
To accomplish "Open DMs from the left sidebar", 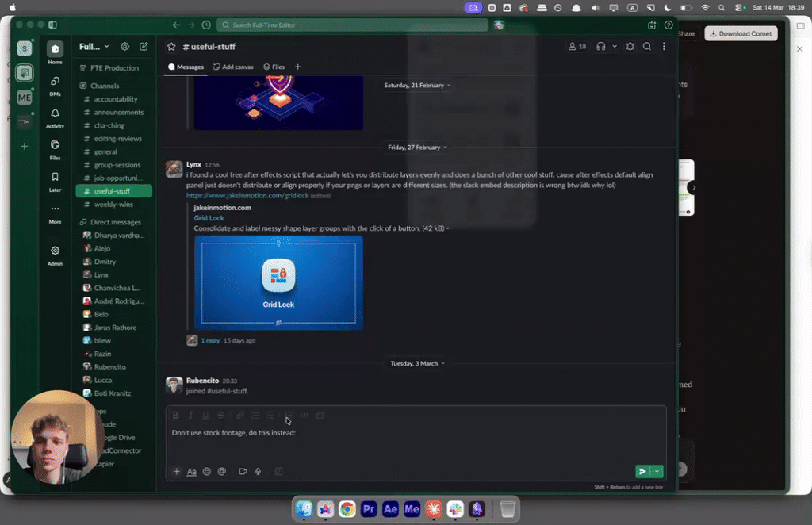I will pyautogui.click(x=55, y=86).
